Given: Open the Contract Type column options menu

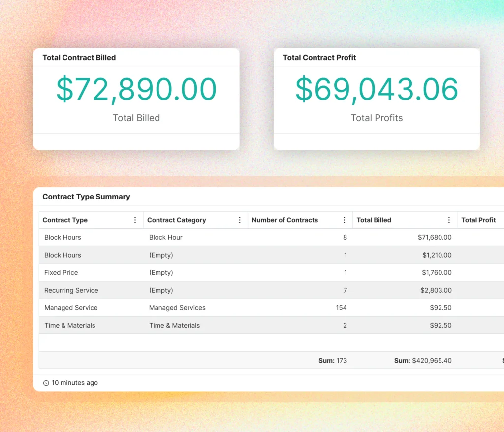Looking at the screenshot, I should (x=136, y=220).
